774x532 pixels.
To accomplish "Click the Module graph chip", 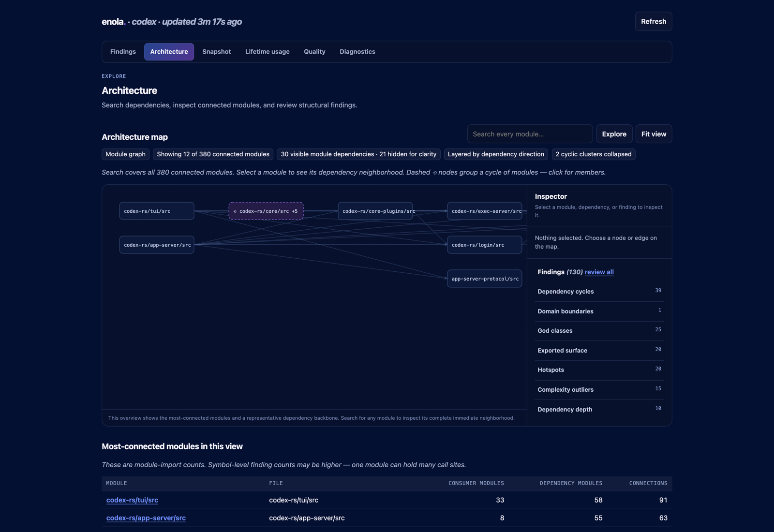I will coord(125,154).
